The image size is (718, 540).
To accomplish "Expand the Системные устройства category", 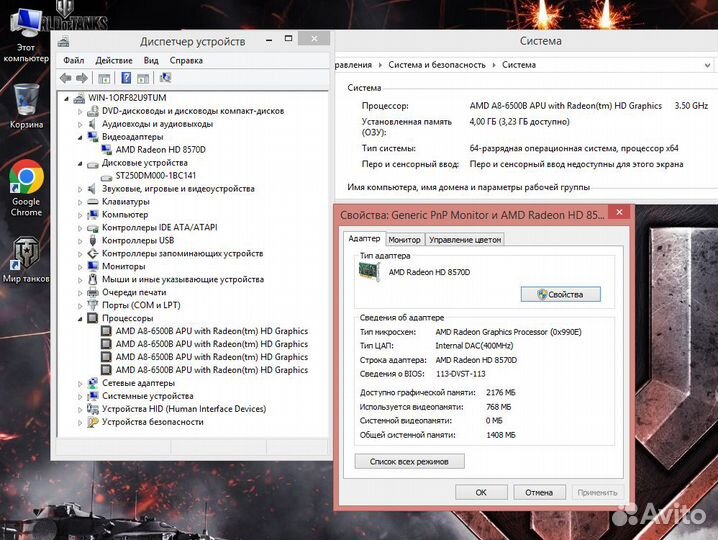I will pos(80,396).
